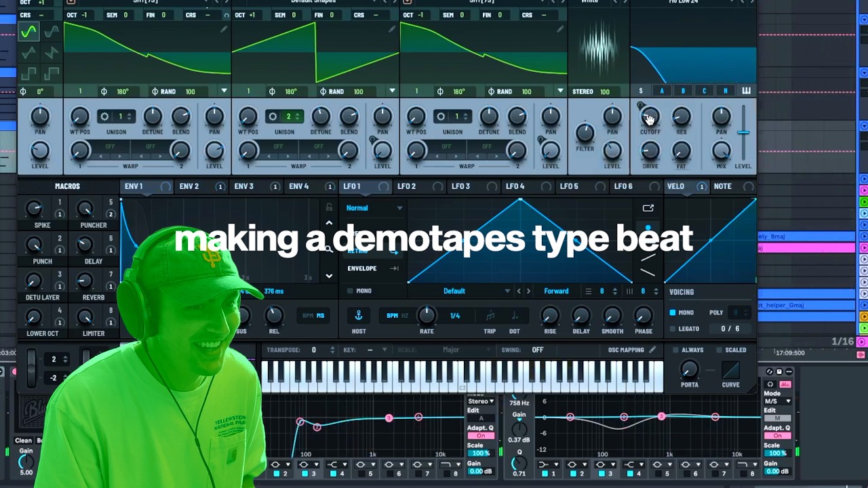Click the Adapt. Q On button in left EQ
The width and height of the screenshot is (868, 488).
480,436
